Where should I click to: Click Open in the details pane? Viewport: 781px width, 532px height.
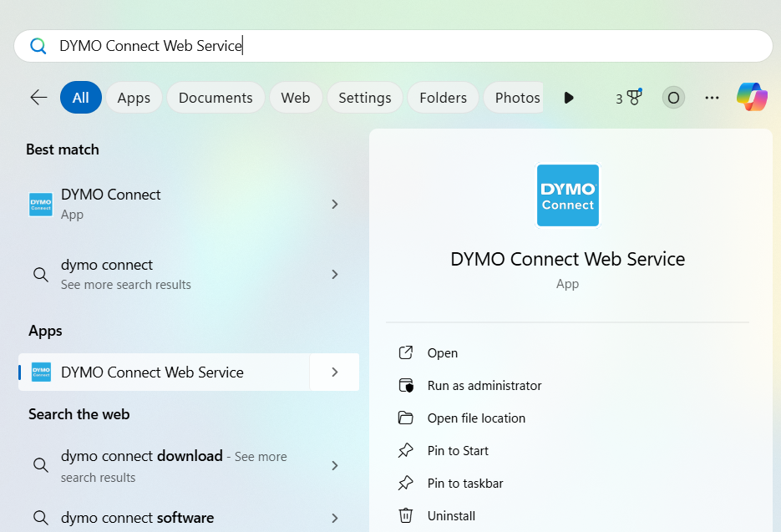[x=443, y=352]
